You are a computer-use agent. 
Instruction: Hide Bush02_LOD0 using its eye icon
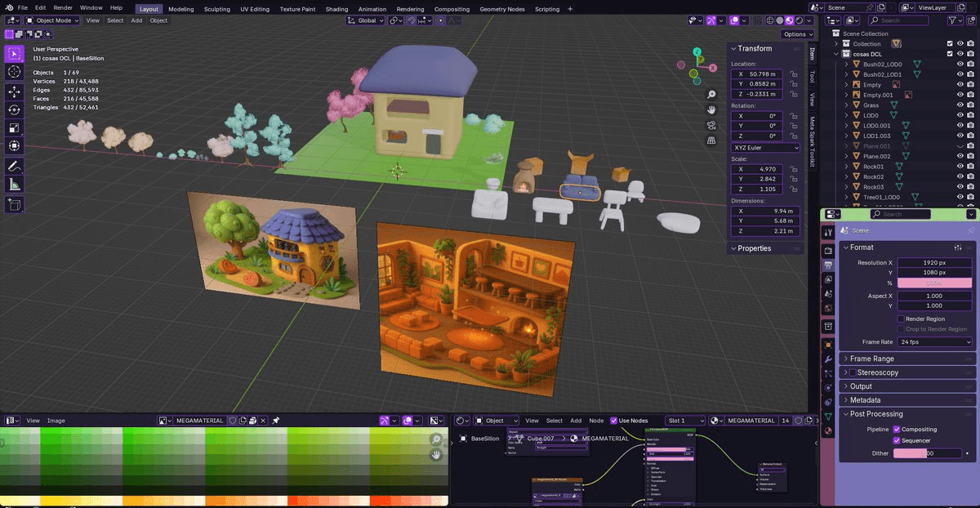coord(960,64)
